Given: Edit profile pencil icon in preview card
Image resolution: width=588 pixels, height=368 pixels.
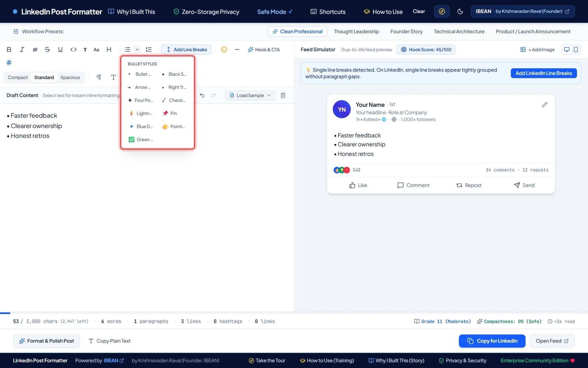Looking at the screenshot, I should click(x=545, y=105).
